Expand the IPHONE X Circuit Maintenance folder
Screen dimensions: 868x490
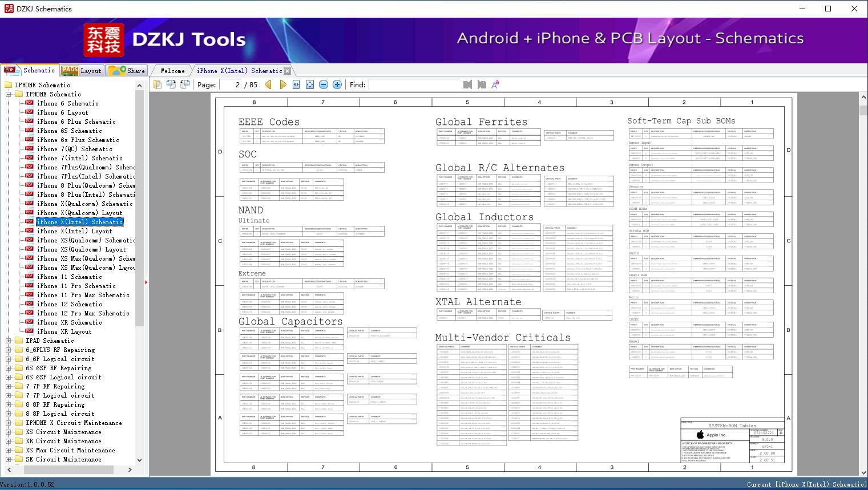point(9,423)
